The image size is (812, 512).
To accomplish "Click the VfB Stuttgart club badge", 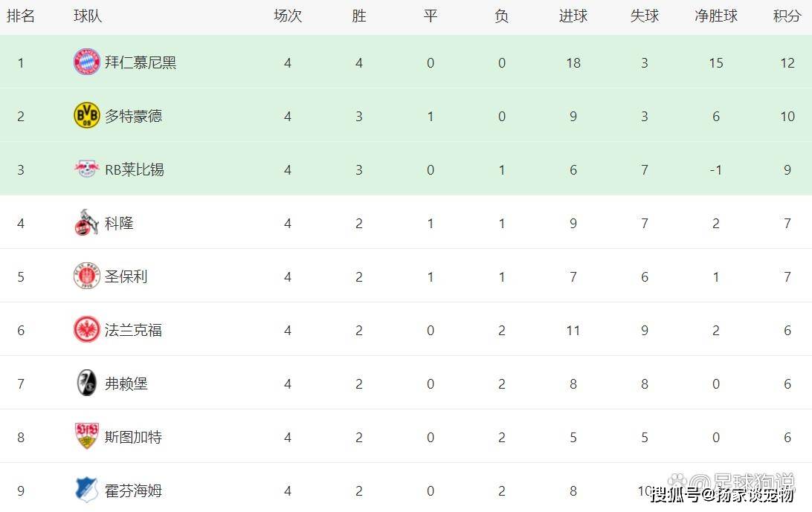I will pos(86,437).
